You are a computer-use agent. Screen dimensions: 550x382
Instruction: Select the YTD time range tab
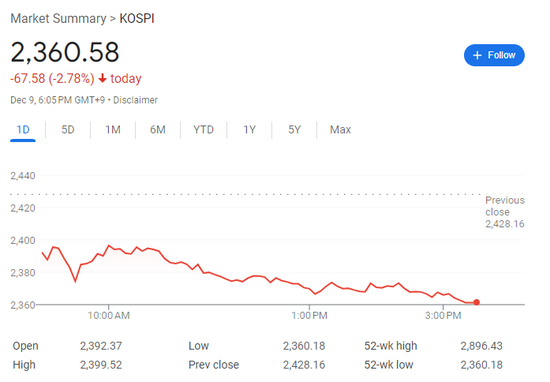(203, 130)
